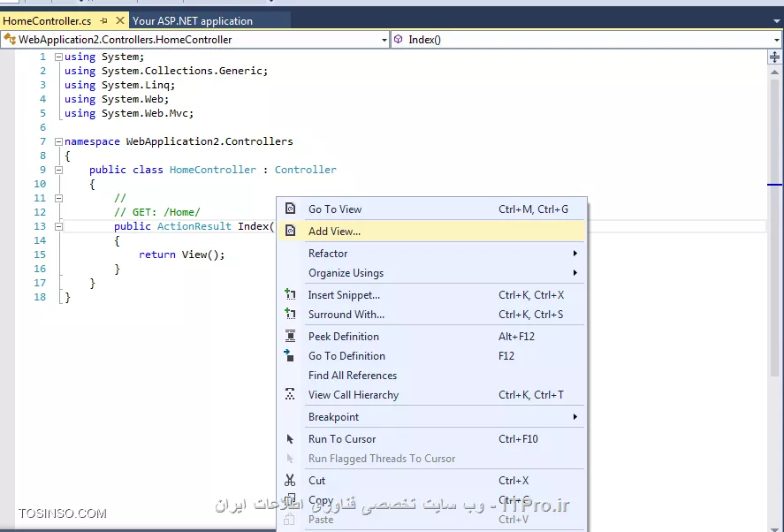Click the Go To View menu icon
This screenshot has height=532, width=784.
coord(290,209)
